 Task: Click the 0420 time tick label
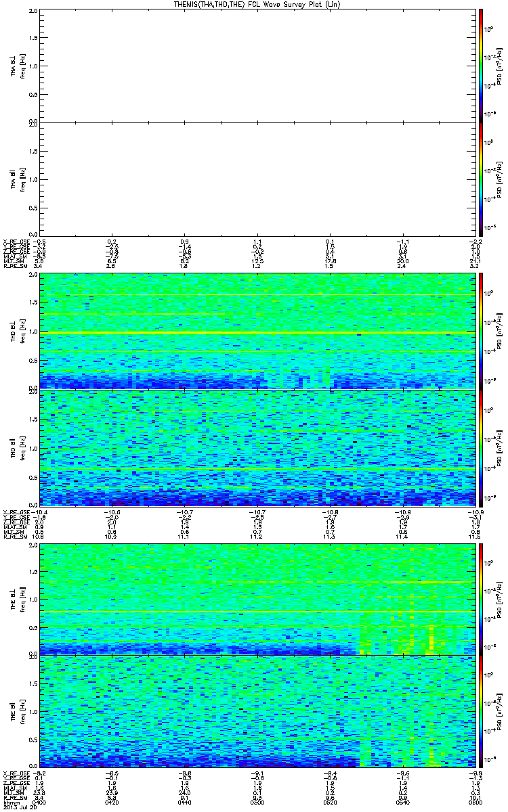click(x=112, y=802)
